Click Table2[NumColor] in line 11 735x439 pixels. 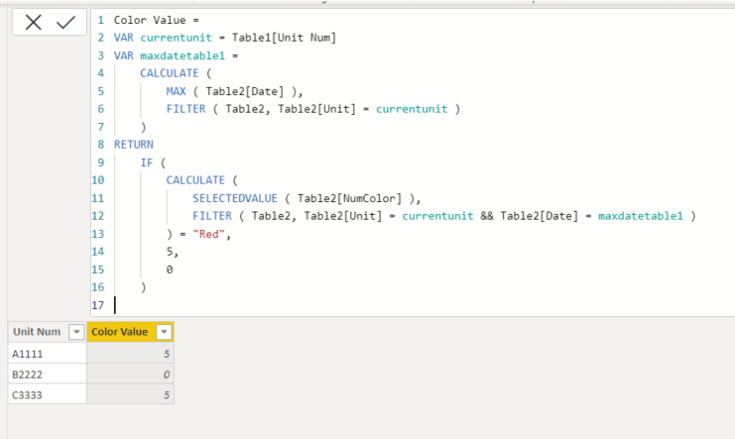(349, 198)
